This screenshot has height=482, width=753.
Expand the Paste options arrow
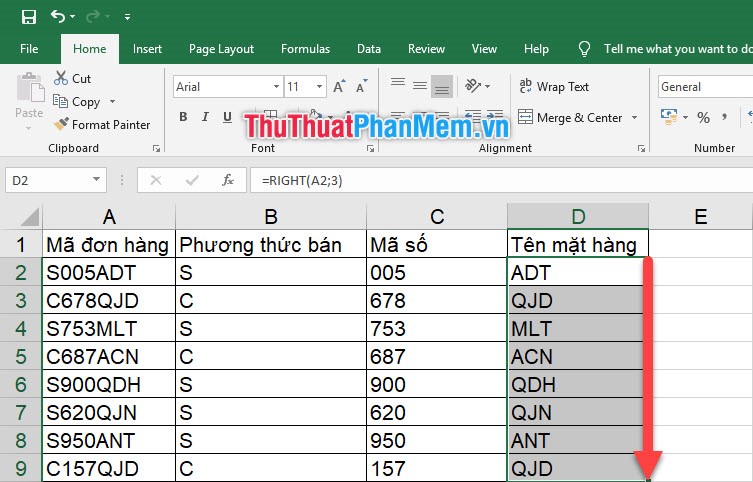[x=29, y=128]
